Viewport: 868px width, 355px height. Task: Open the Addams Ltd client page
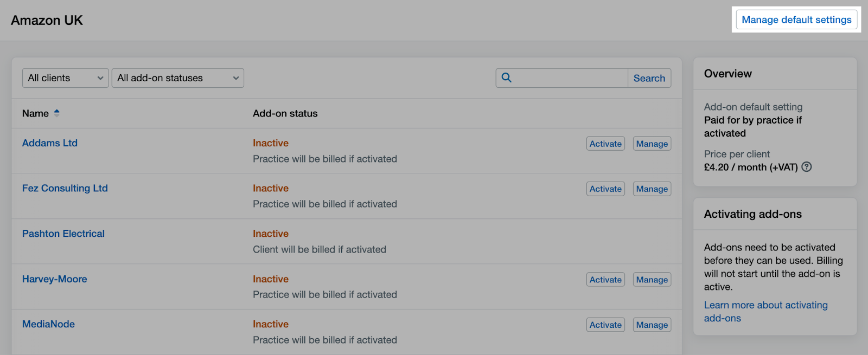tap(49, 143)
